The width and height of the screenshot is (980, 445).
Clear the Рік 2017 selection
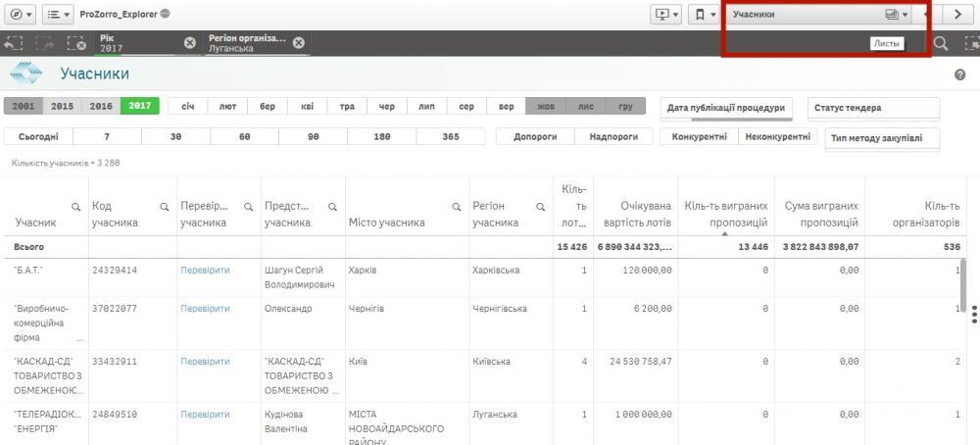point(189,42)
